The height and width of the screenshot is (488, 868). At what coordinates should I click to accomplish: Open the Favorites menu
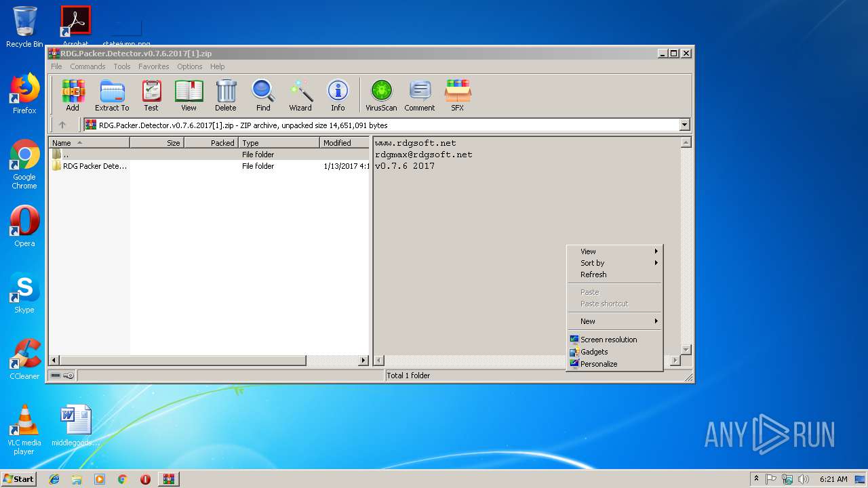pos(154,66)
